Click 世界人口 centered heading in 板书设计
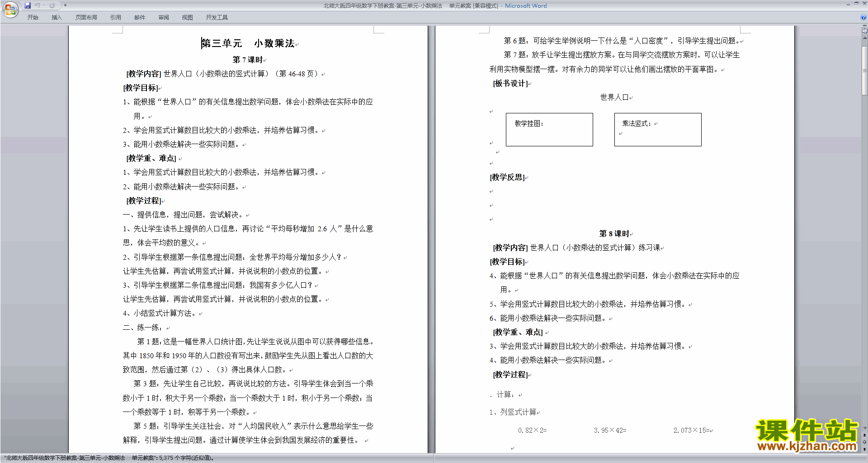Viewport: 868px width, 463px height. 614,97
